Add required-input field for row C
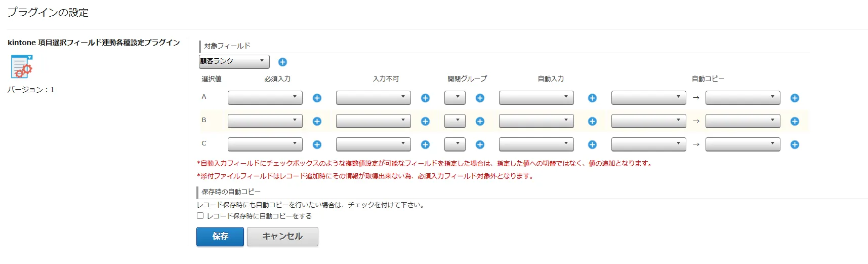Image resolution: width=868 pixels, height=264 pixels. tap(317, 144)
